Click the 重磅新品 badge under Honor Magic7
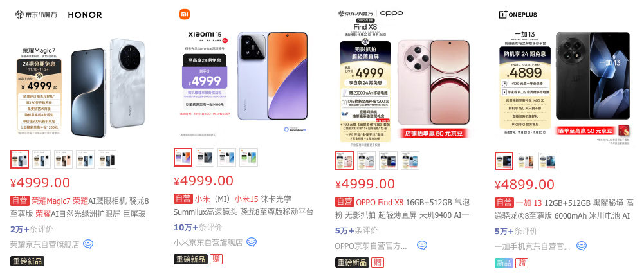This screenshot has width=644, height=274. click(x=27, y=261)
